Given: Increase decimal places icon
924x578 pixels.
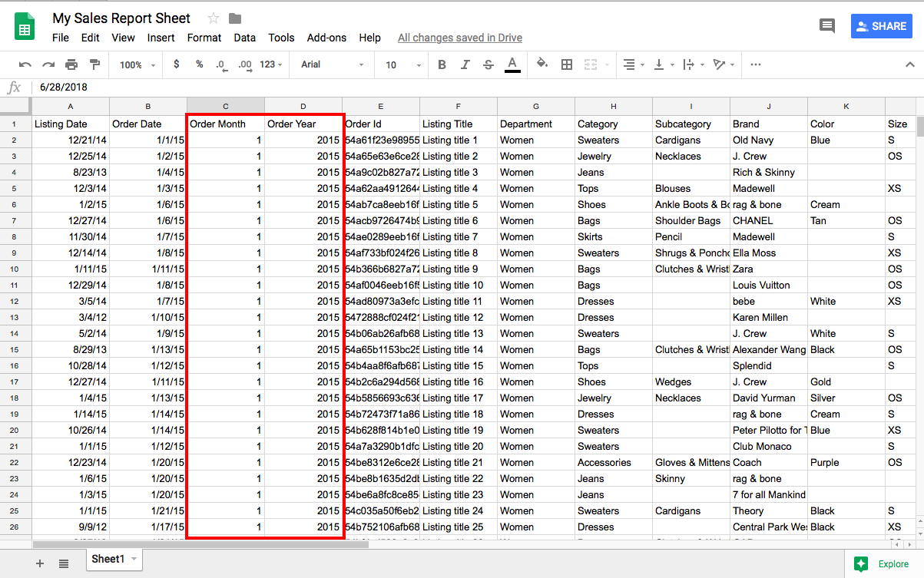Looking at the screenshot, I should [245, 65].
